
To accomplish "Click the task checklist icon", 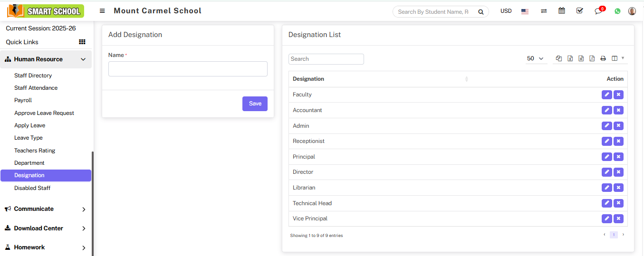I will pos(580,11).
